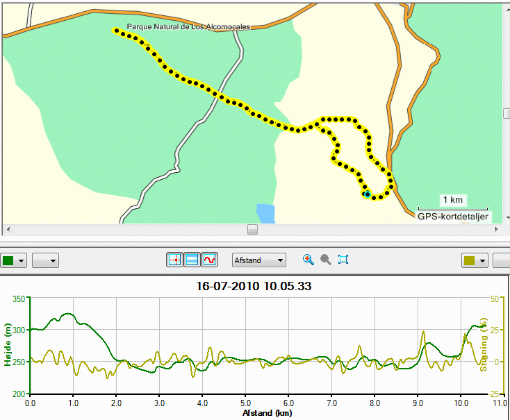
Task: Open the empty dropdown beside green swatch
Action: click(45, 261)
